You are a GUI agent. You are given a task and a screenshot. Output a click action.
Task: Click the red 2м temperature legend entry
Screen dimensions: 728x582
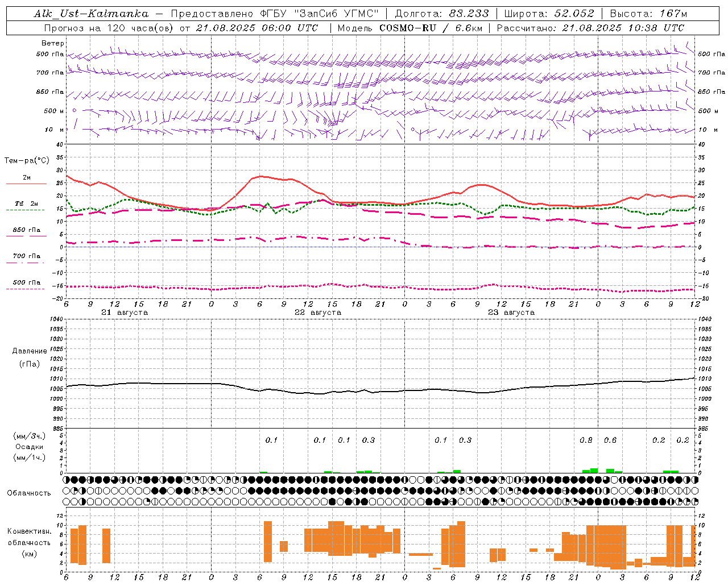[27, 178]
